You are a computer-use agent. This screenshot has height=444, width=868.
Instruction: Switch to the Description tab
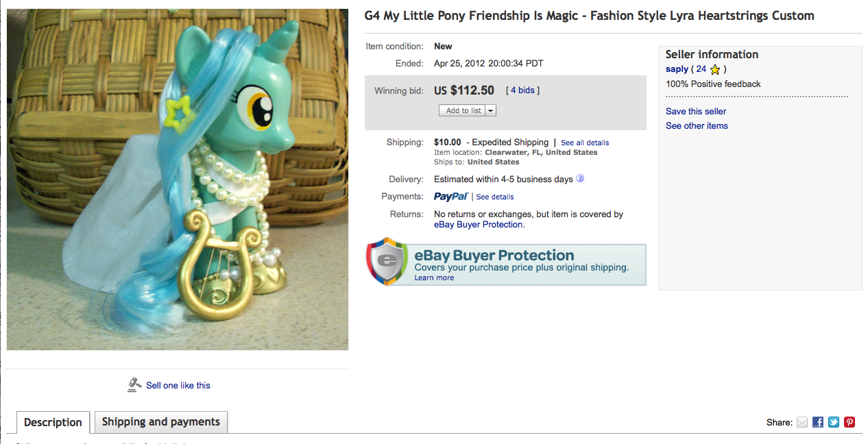pyautogui.click(x=53, y=422)
